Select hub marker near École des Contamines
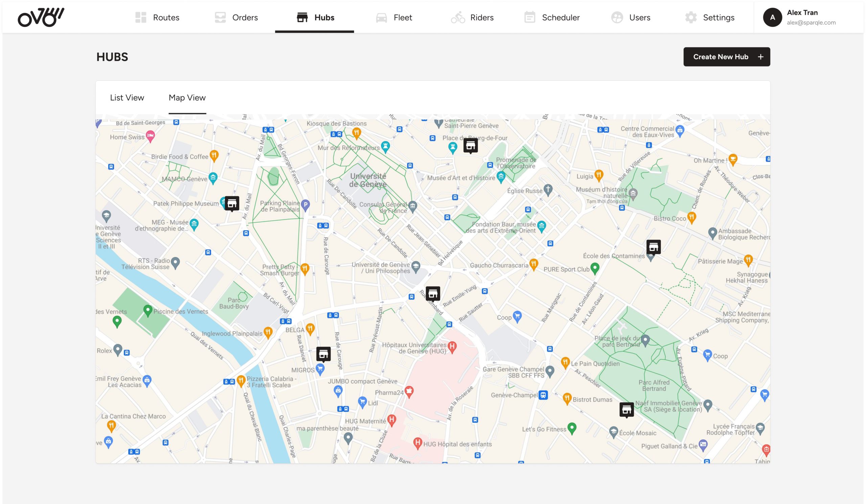 [x=653, y=247]
